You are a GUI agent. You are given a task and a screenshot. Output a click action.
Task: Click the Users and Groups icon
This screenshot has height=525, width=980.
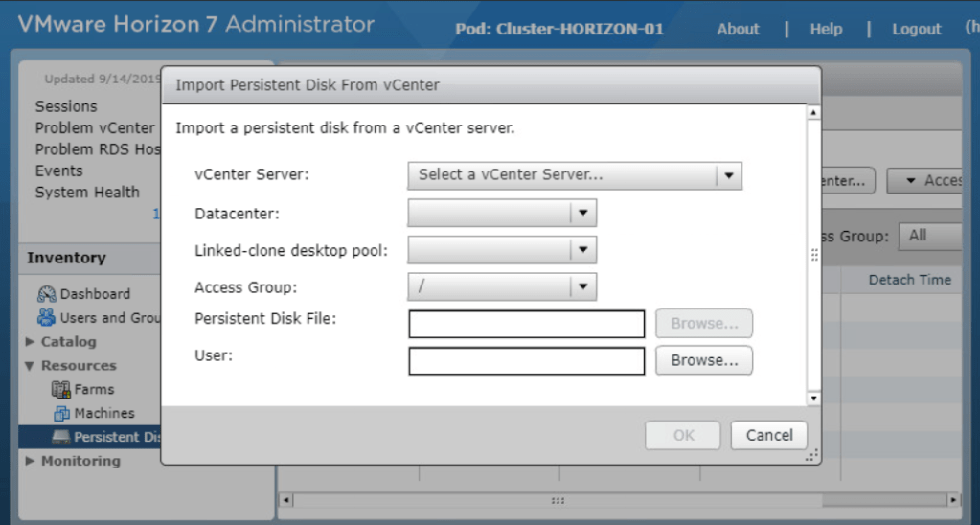pyautogui.click(x=47, y=318)
